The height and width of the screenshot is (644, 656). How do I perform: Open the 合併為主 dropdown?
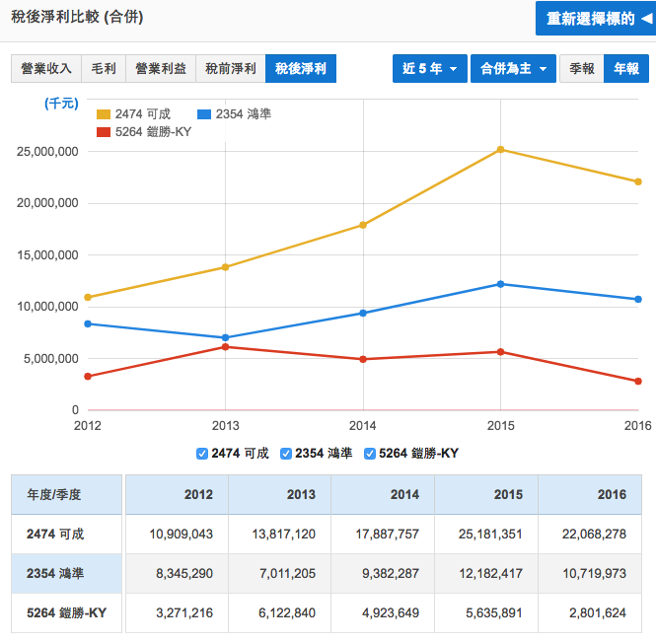pyautogui.click(x=512, y=68)
